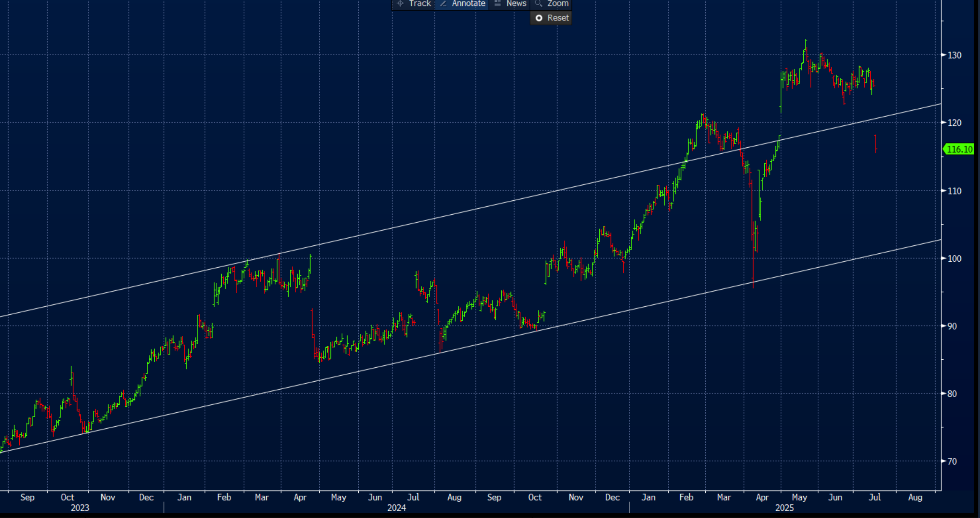Select the Apr 2025 month label
The width and height of the screenshot is (980, 518).
762,497
